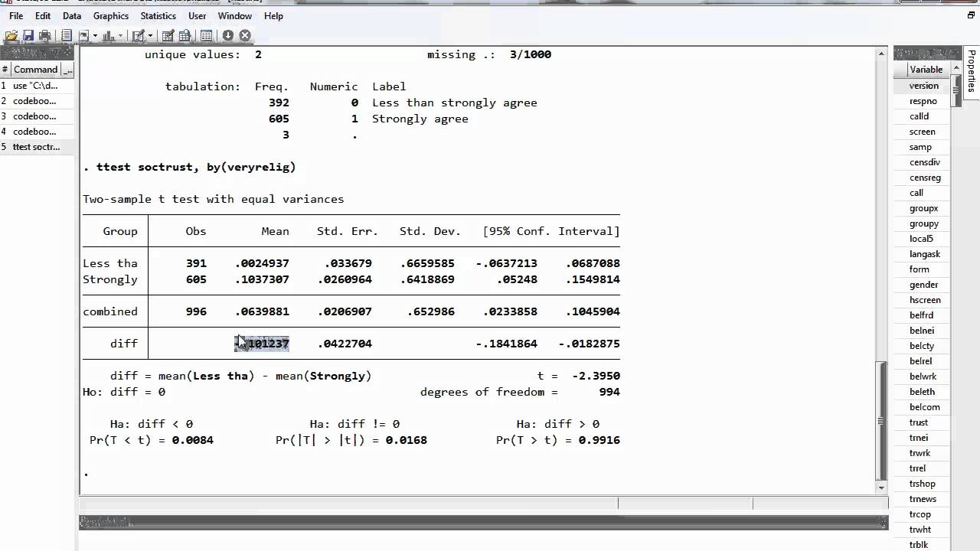Select the trcop variable

pos(920,514)
